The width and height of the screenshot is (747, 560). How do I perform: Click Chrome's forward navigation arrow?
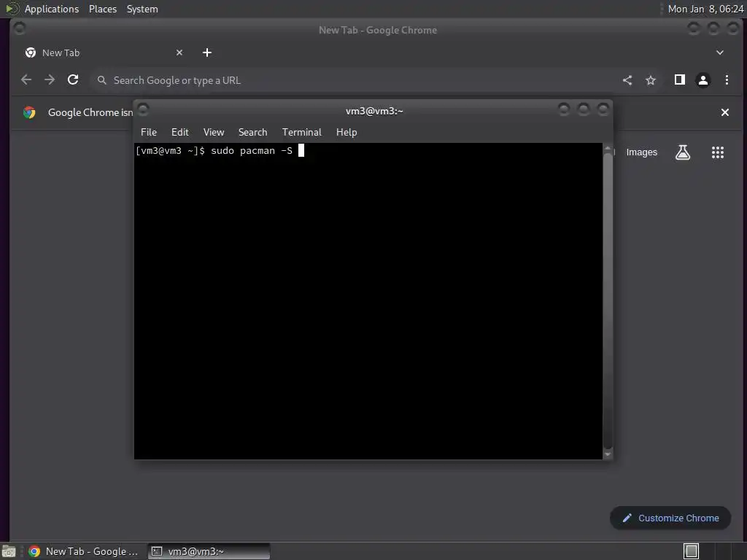[50, 80]
